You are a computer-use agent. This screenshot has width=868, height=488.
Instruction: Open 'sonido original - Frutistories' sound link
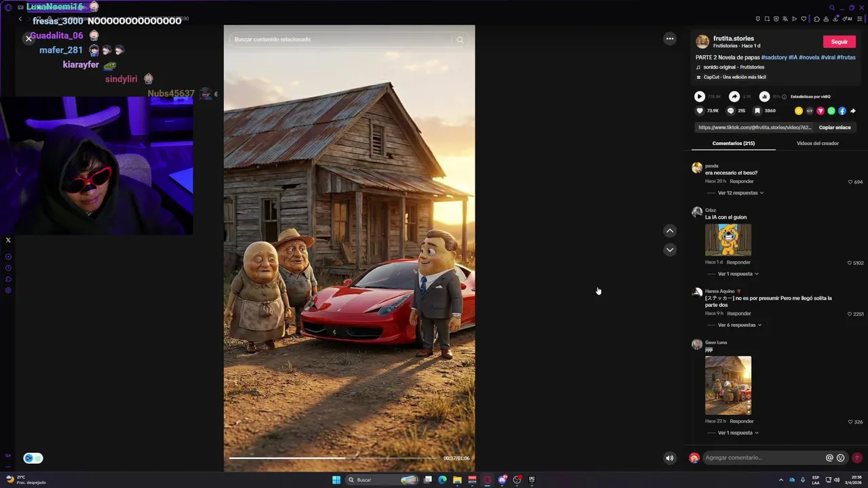pos(734,67)
